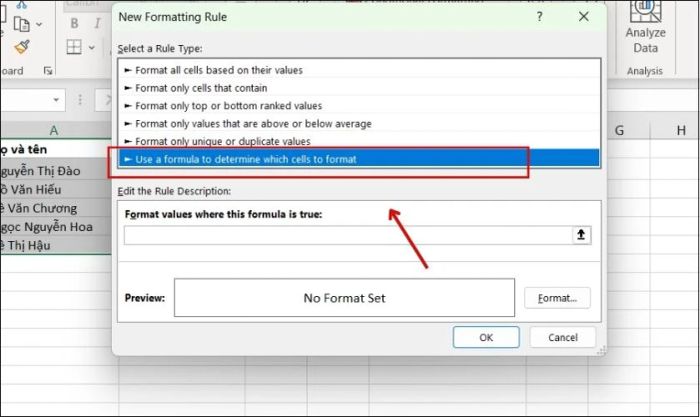This screenshot has height=417, width=700.
Task: Pick 'Format only values above or below average'
Action: coord(359,124)
